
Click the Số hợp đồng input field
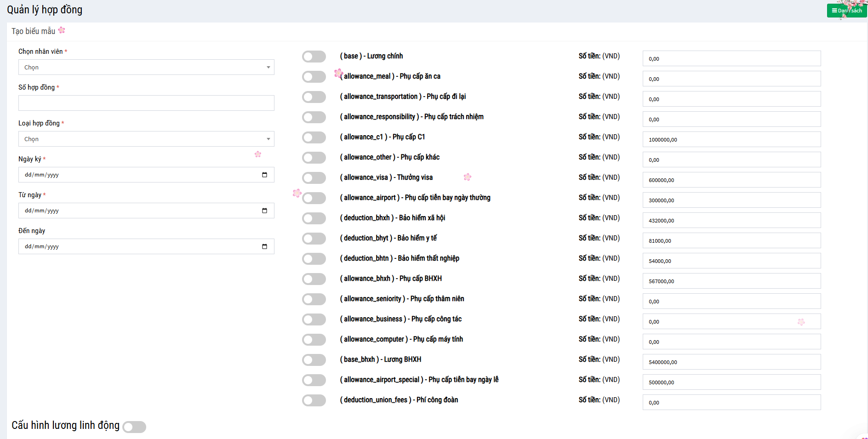[x=146, y=103]
